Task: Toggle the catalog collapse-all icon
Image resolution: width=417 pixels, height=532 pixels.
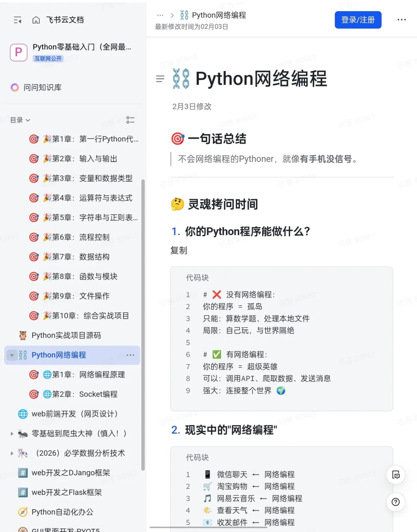Action: pyautogui.click(x=131, y=120)
